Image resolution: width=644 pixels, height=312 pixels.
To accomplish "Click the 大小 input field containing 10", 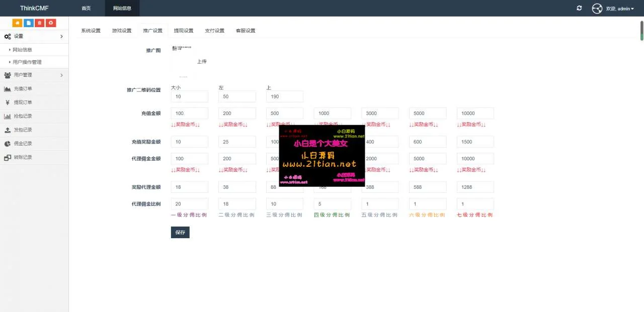I will click(x=189, y=96).
